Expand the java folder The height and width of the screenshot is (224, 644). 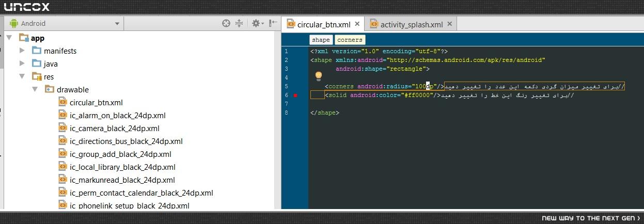click(x=22, y=63)
